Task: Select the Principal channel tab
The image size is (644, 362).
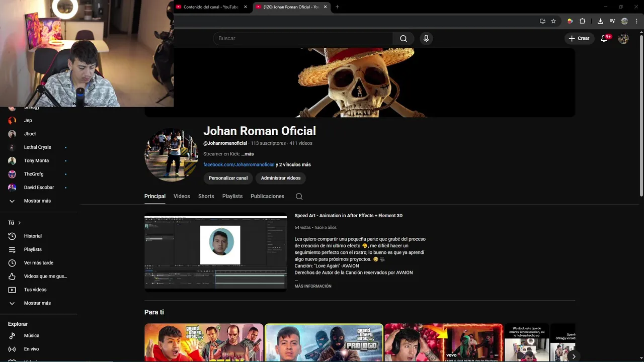Action: click(155, 196)
